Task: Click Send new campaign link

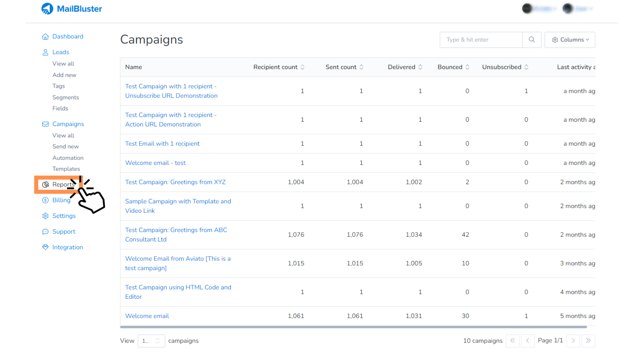Action: (65, 146)
